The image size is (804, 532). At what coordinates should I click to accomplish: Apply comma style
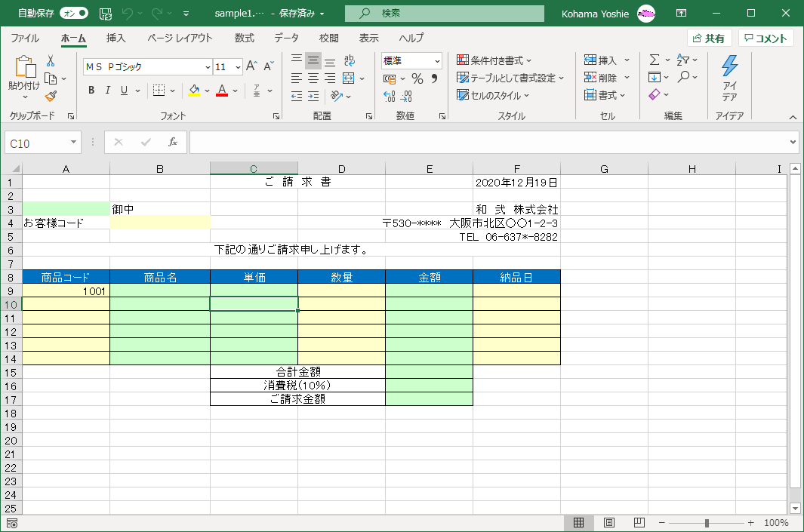434,78
